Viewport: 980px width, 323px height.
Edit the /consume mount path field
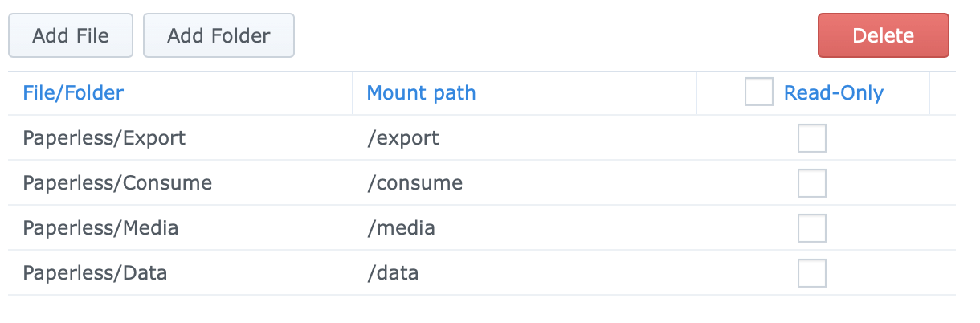click(x=414, y=183)
